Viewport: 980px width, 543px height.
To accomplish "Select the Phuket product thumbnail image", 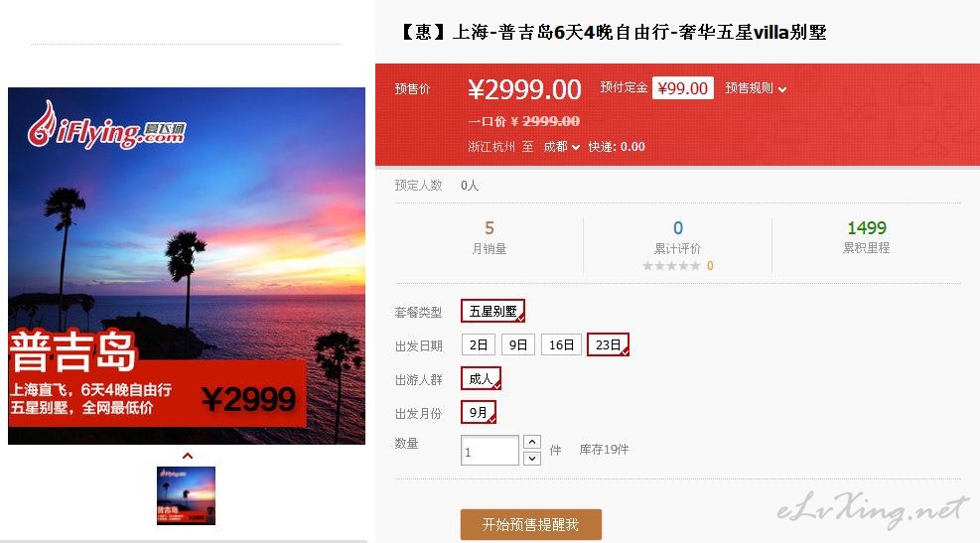I will click(x=186, y=495).
